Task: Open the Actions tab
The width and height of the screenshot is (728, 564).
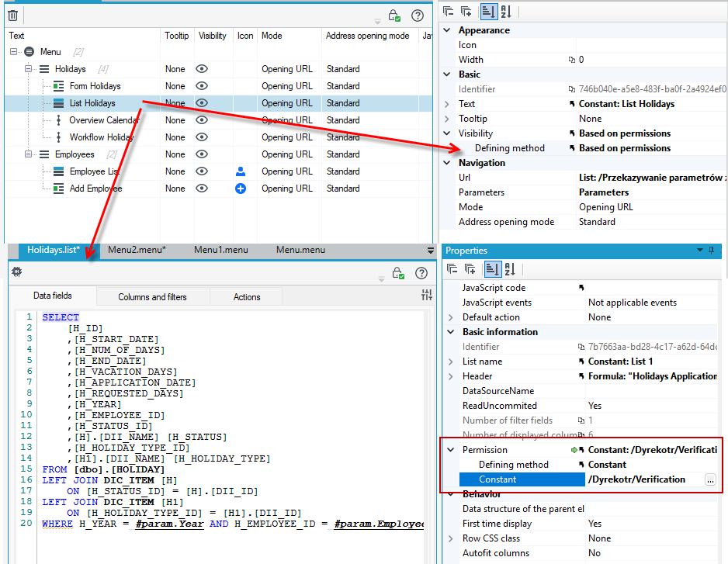Action: coord(247,297)
